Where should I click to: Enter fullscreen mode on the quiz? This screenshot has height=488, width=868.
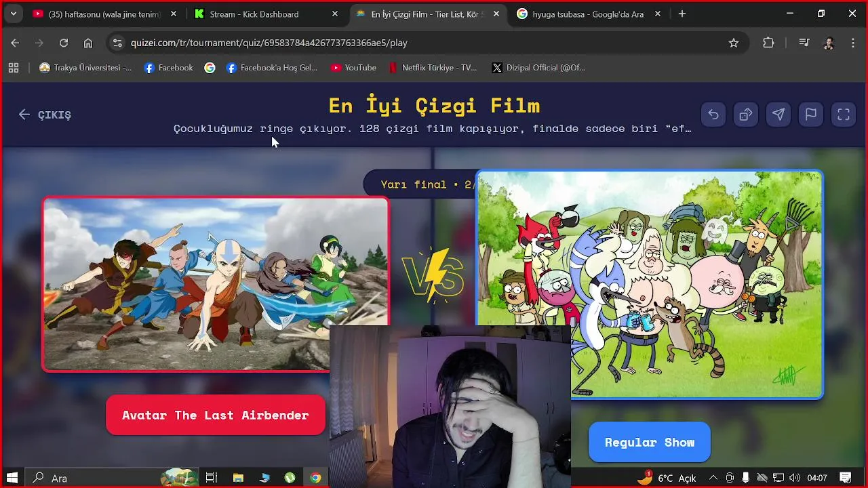844,115
